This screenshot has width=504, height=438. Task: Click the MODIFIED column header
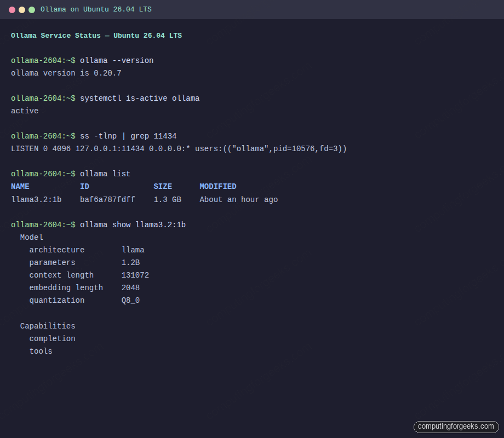tap(217, 186)
